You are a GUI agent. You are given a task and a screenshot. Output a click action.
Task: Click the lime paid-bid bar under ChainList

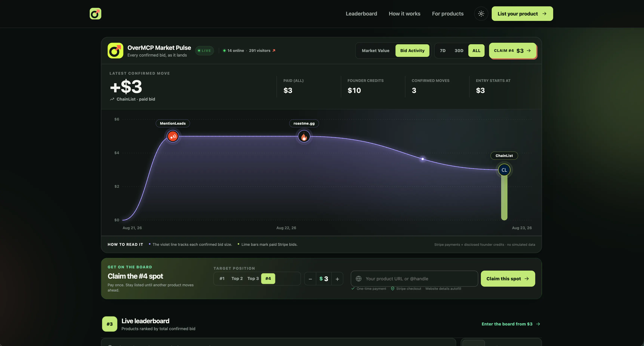click(x=504, y=198)
